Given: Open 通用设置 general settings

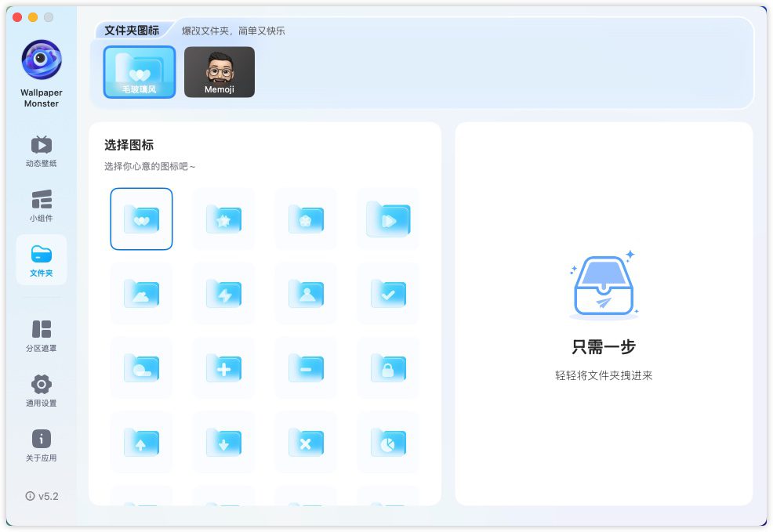Looking at the screenshot, I should tap(42, 390).
